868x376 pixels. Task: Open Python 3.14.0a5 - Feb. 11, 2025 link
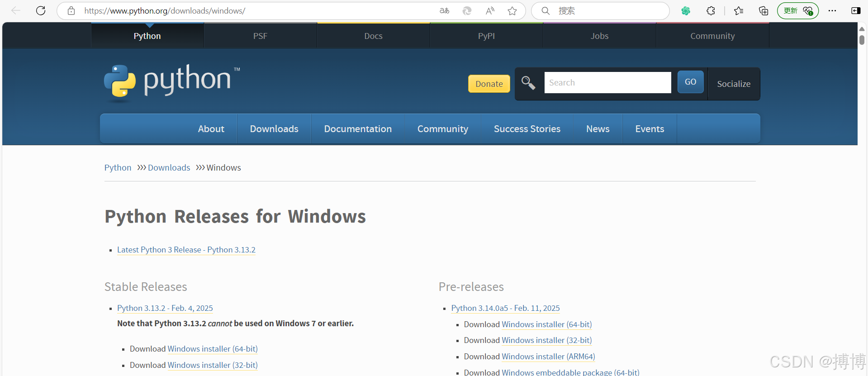tap(506, 308)
